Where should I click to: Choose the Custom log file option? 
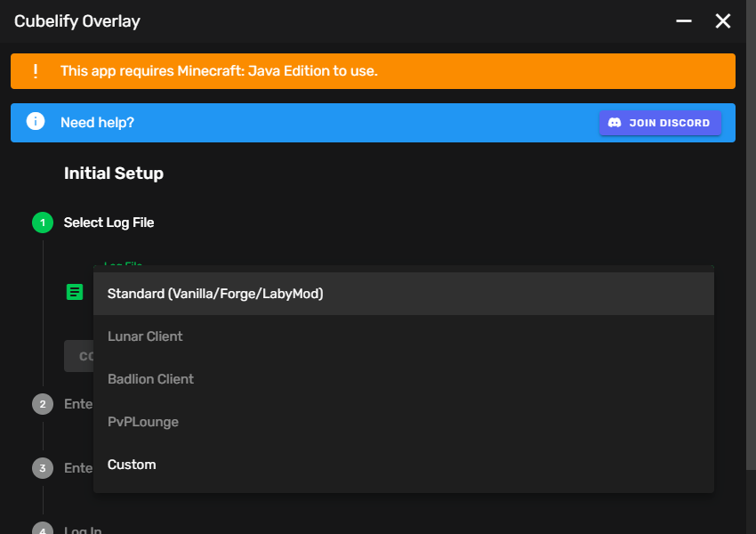coord(132,465)
